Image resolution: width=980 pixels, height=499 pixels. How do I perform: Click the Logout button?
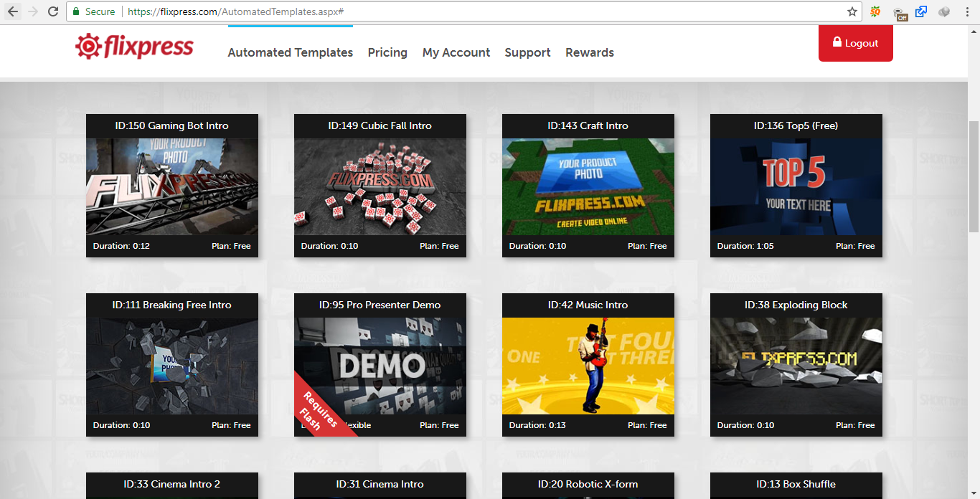[x=855, y=42]
